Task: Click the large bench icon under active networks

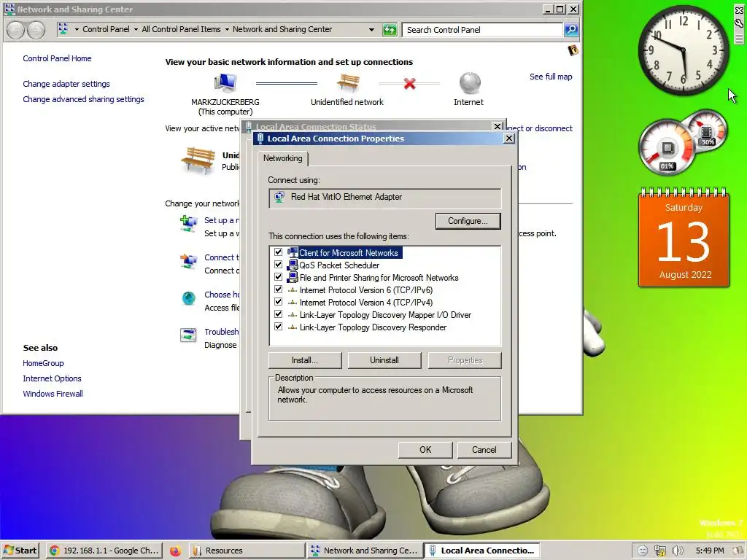Action: (198, 160)
